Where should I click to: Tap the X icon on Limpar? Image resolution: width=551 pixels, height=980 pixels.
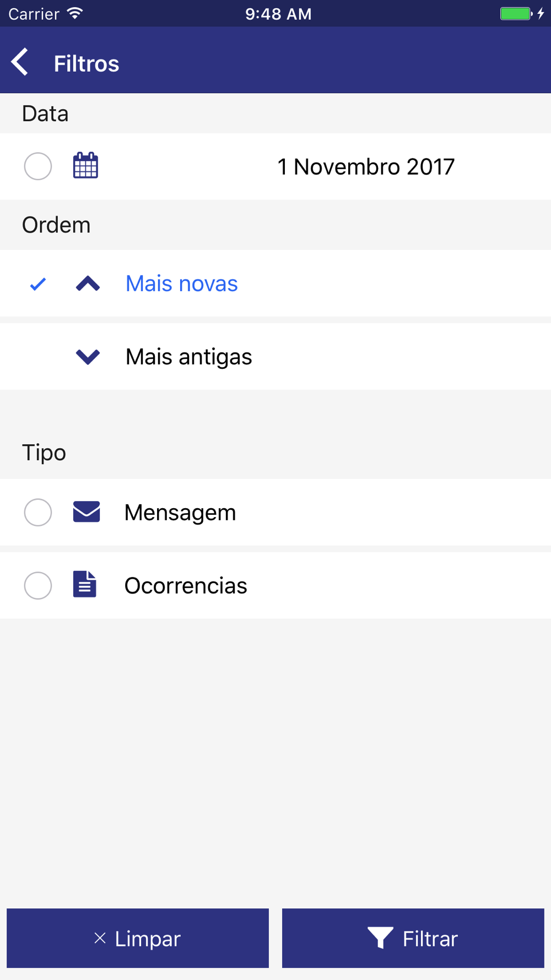coord(100,938)
